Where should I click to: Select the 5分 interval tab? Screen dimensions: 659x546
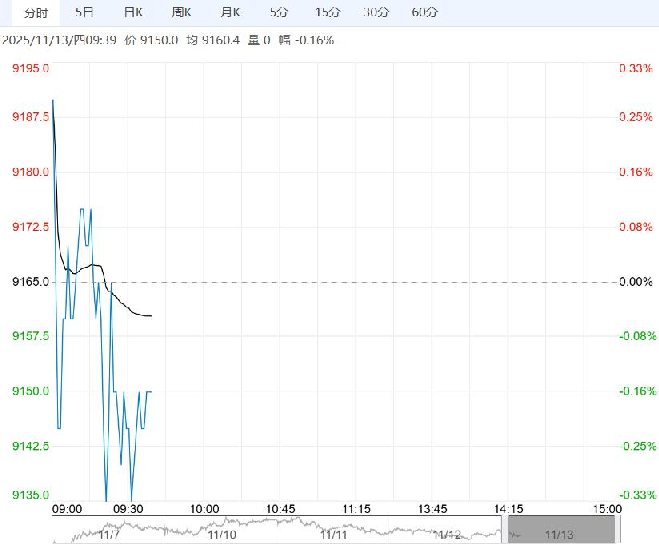click(279, 13)
